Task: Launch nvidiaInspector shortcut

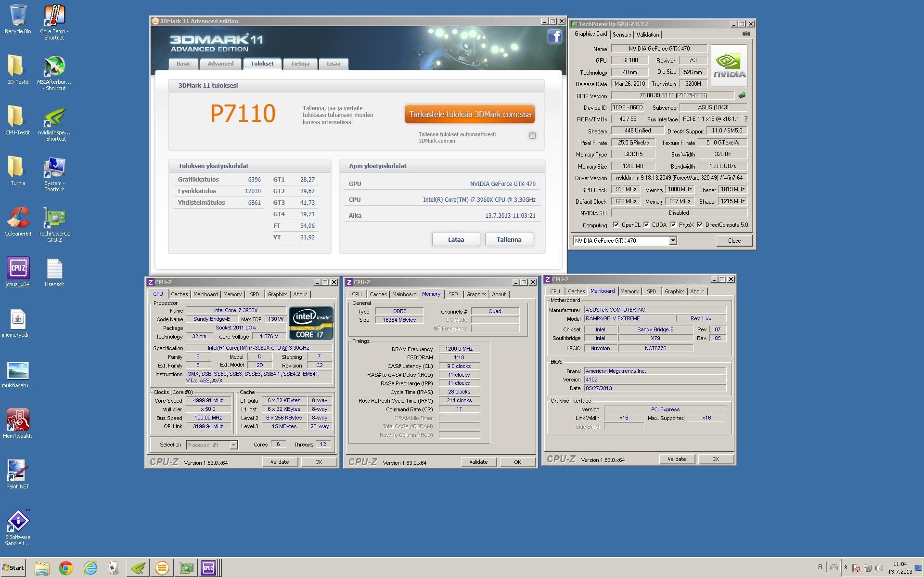Action: 54,124
